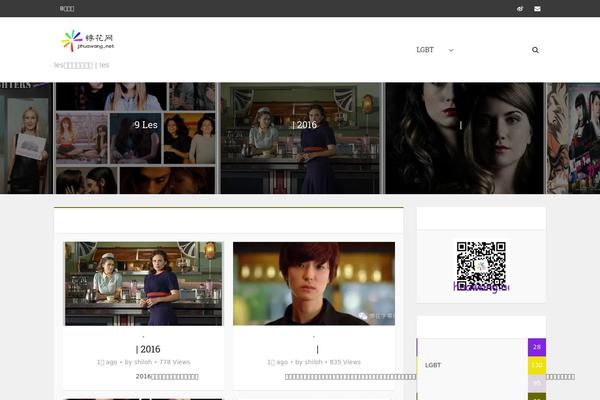Click the top-left text in dark bar
The image size is (600, 400).
(67, 8)
